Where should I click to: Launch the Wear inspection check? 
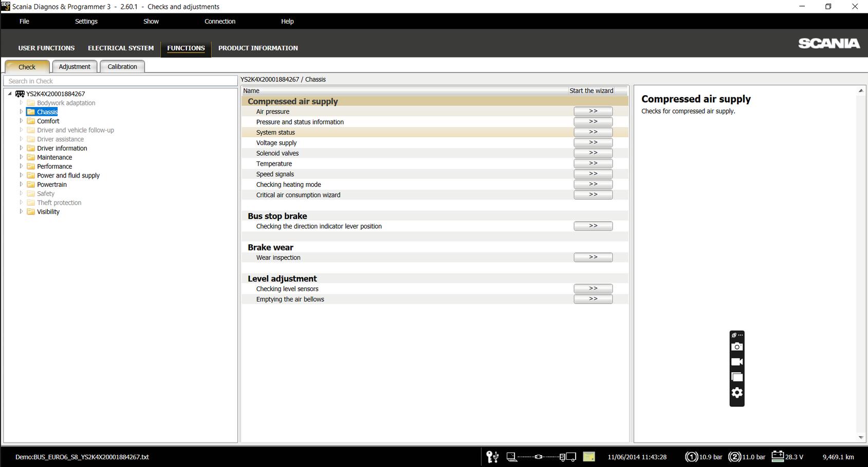(593, 257)
